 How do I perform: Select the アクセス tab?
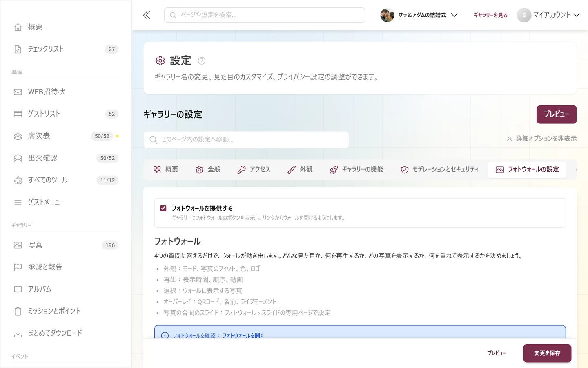point(254,170)
